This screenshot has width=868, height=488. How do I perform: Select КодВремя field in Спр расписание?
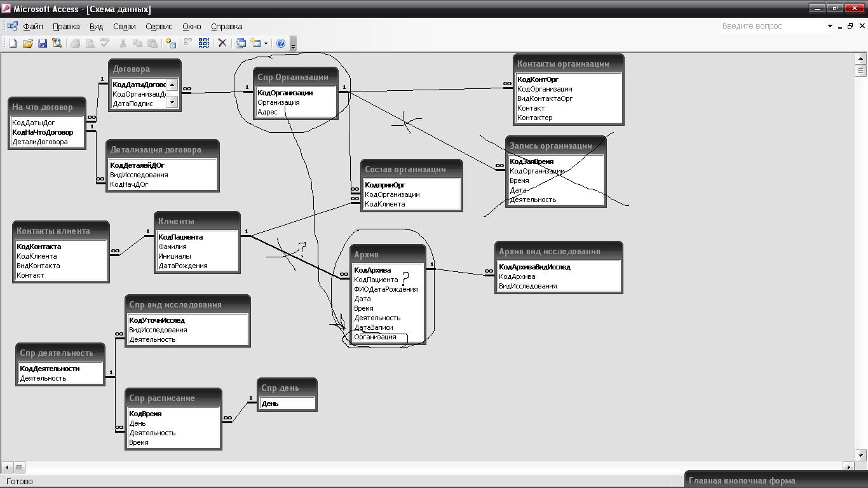click(x=145, y=414)
